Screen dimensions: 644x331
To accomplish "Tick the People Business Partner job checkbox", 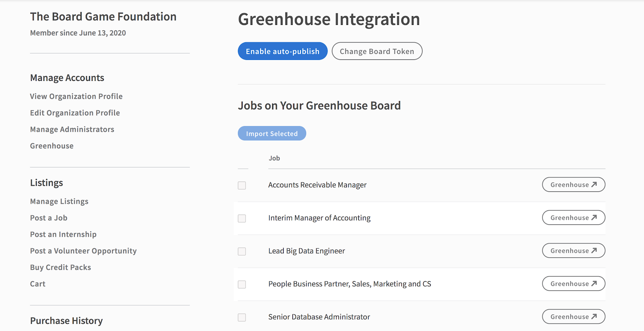I will pyautogui.click(x=242, y=284).
